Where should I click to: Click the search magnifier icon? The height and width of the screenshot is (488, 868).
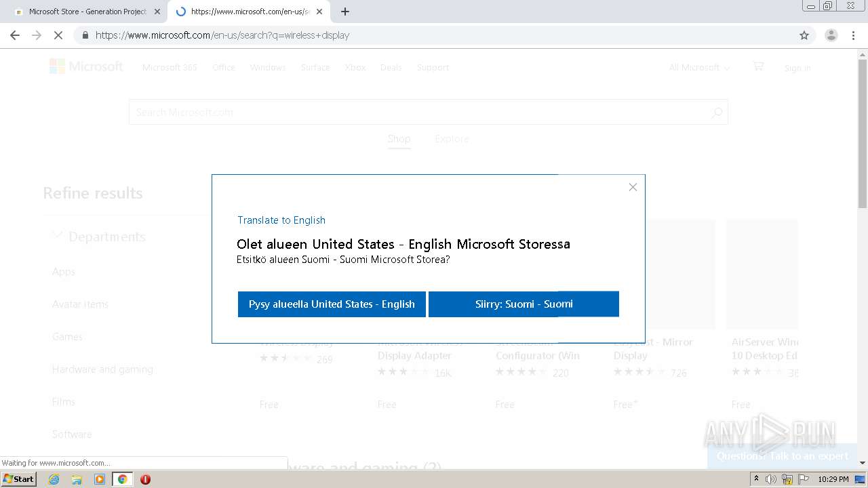click(x=717, y=113)
